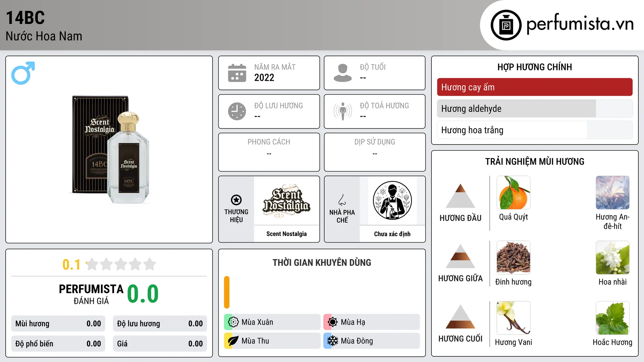
Task: Click the 0.1 user rating number
Action: [x=71, y=265]
